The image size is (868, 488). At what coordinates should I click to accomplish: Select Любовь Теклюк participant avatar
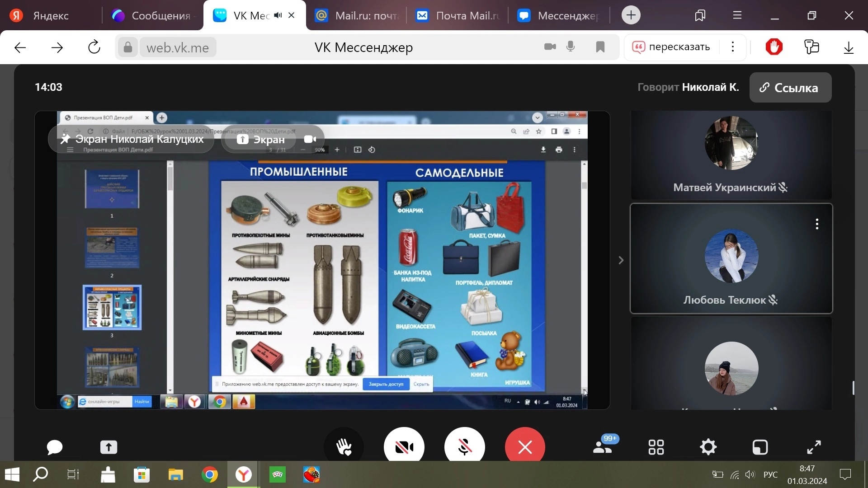tap(731, 256)
